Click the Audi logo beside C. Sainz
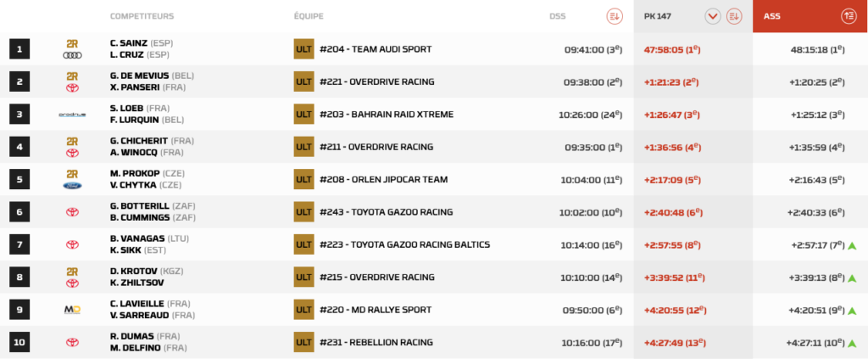The image size is (868, 359). (x=72, y=55)
